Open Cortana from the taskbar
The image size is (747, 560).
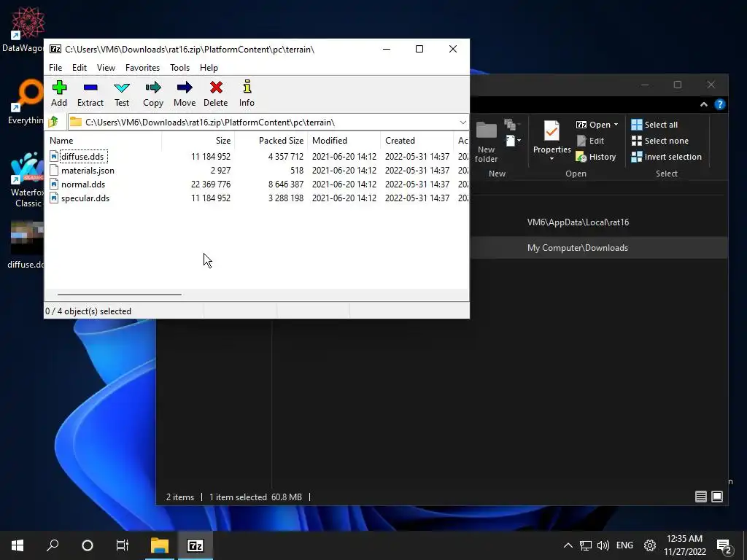(88, 545)
